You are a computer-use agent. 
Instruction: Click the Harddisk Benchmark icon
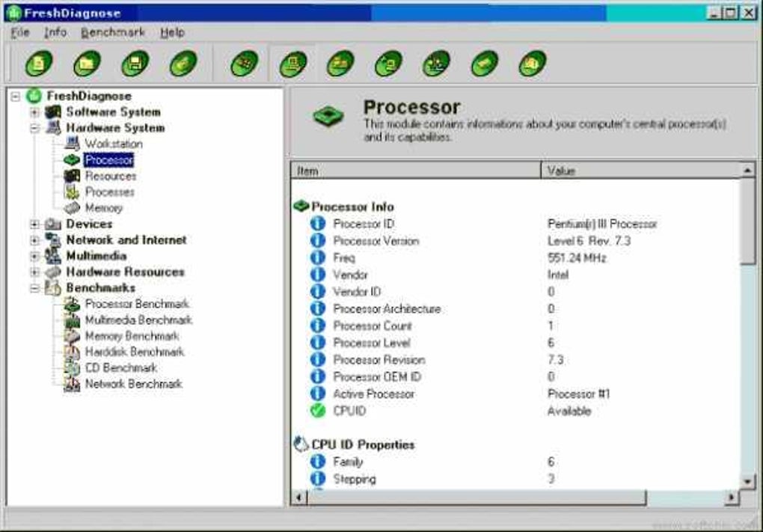pyautogui.click(x=72, y=352)
